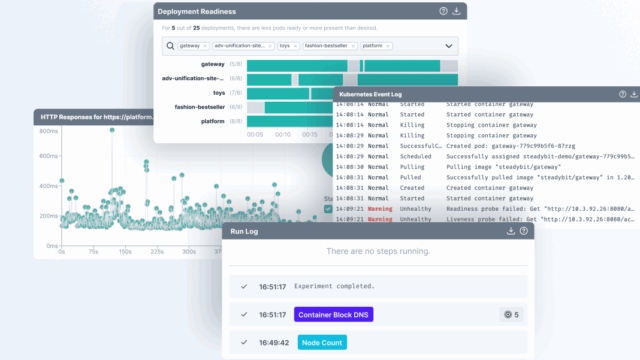Viewport: 640px width, 360px height.
Task: Remove the fashion-bestseller filter tag
Action: pos(353,46)
